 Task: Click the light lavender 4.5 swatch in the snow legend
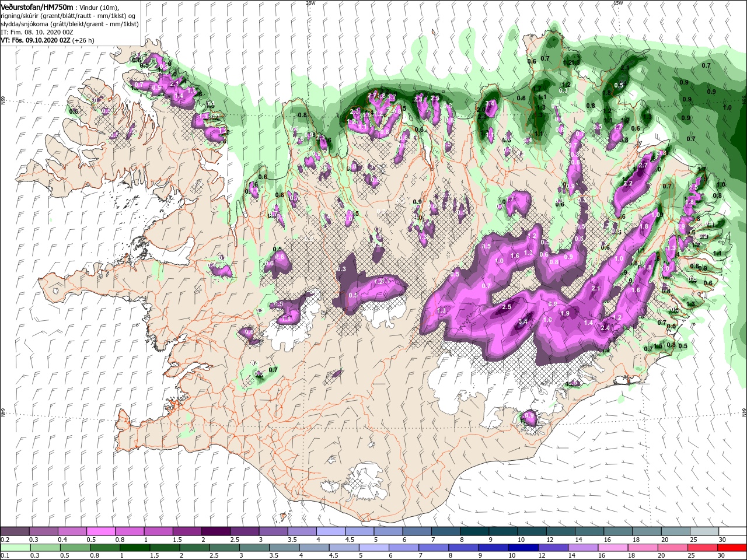[x=359, y=531]
